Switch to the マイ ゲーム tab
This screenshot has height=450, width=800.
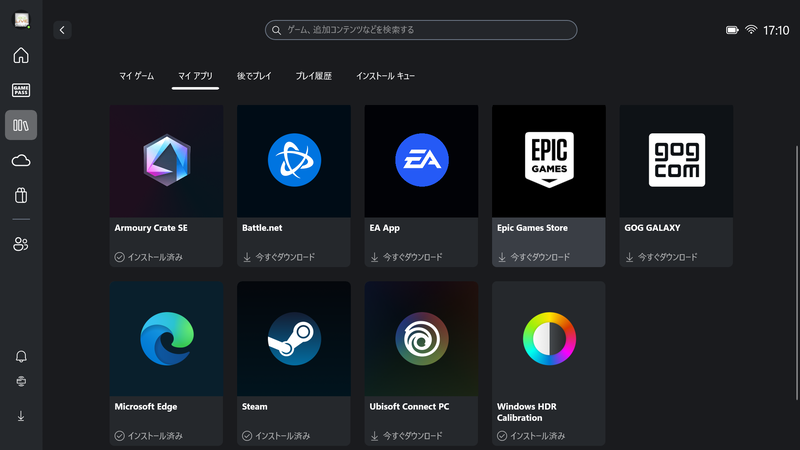pyautogui.click(x=137, y=76)
